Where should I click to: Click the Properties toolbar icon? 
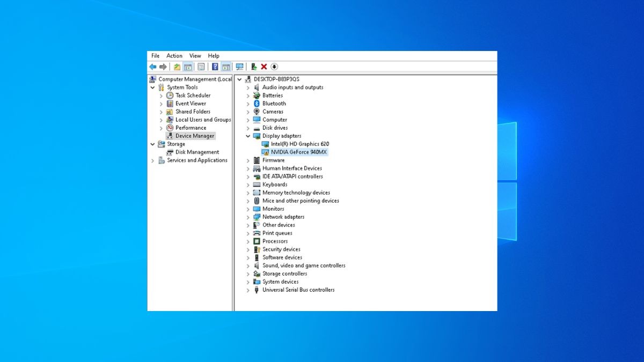201,67
